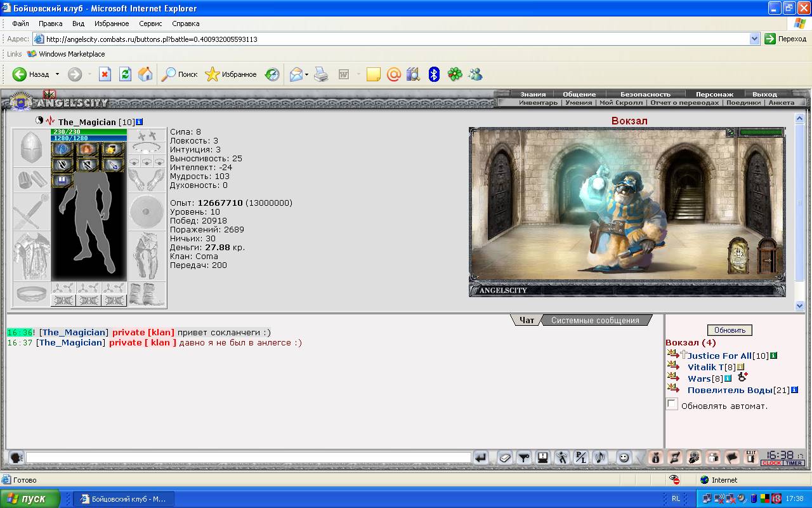The height and width of the screenshot is (508, 812).
Task: Open the Назад history dropdown arrow
Action: click(x=57, y=74)
